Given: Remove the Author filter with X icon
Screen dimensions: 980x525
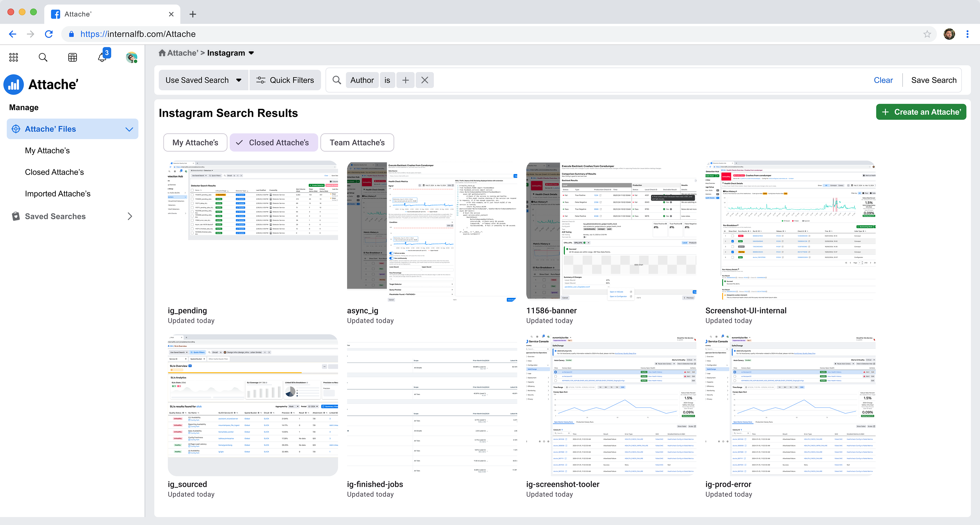Looking at the screenshot, I should click(425, 80).
